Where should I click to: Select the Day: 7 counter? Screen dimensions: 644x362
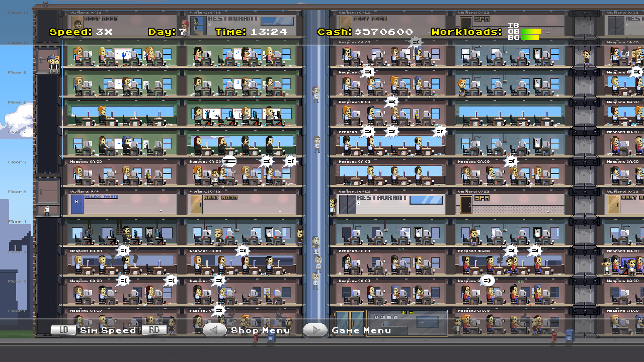168,32
